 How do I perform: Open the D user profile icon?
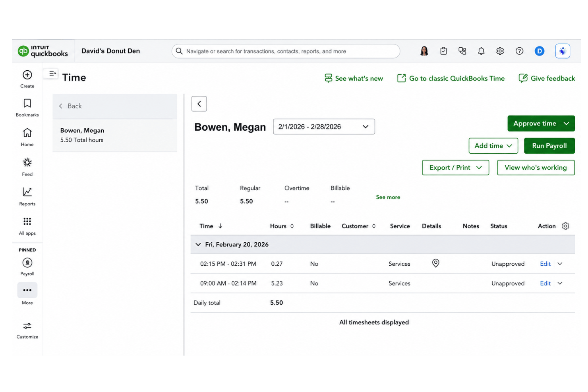[x=539, y=51]
